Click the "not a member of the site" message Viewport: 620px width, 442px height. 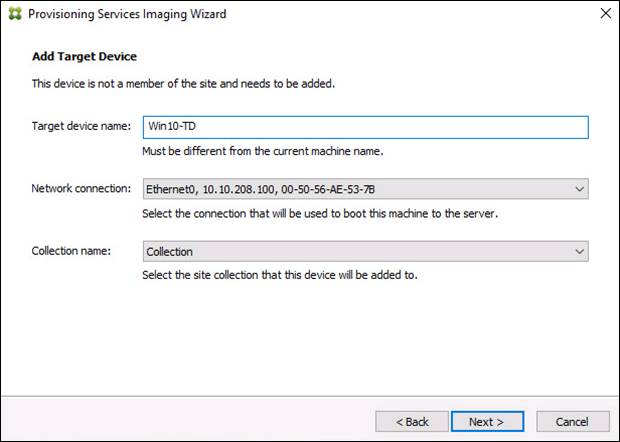tap(183, 83)
